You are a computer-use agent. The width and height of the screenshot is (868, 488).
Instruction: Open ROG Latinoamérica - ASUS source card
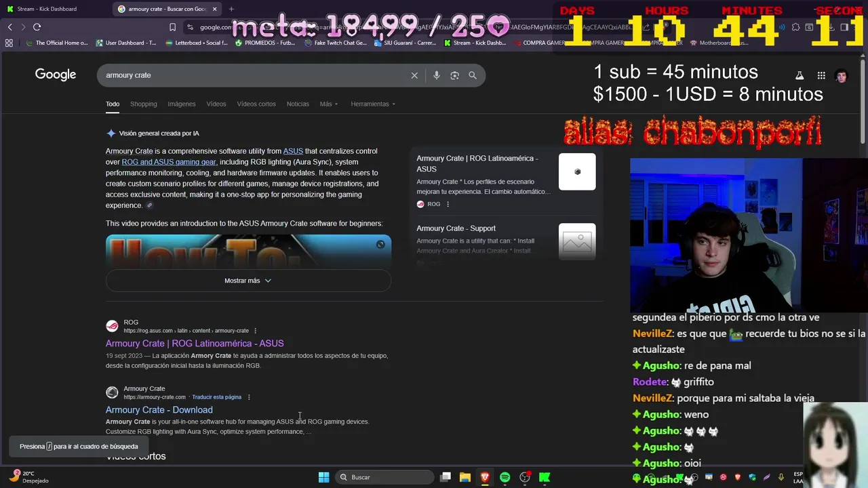[x=506, y=180]
